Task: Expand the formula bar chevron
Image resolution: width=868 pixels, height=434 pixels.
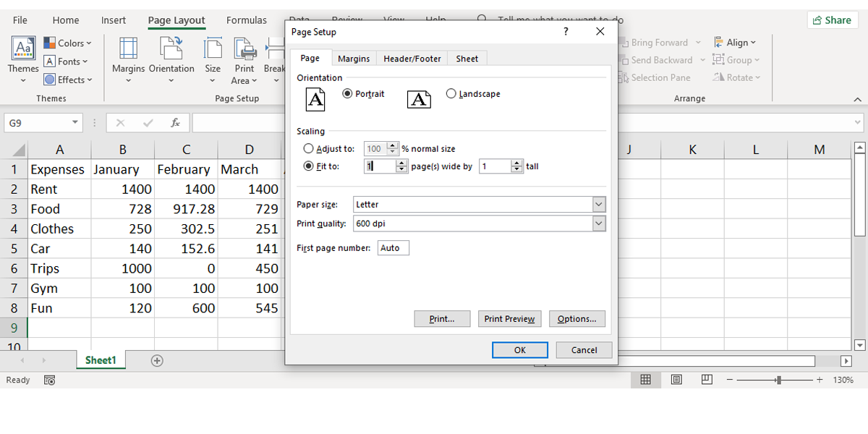Action: [858, 123]
